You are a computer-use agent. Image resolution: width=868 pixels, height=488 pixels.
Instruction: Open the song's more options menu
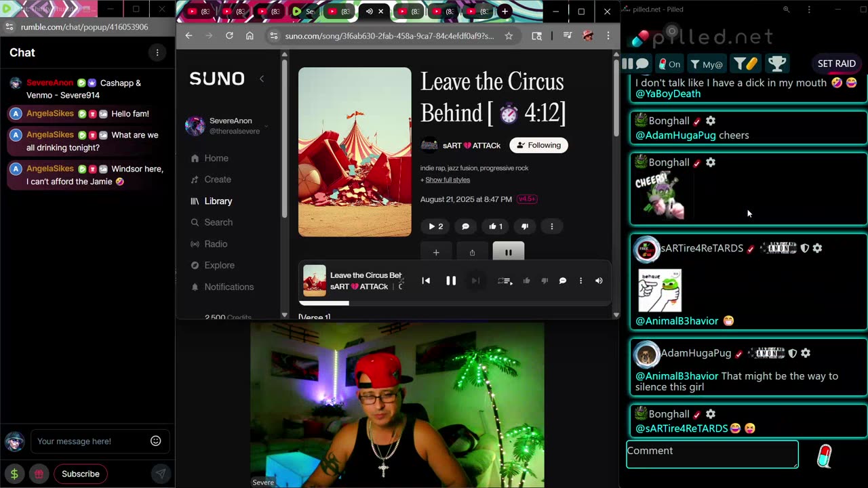(552, 226)
